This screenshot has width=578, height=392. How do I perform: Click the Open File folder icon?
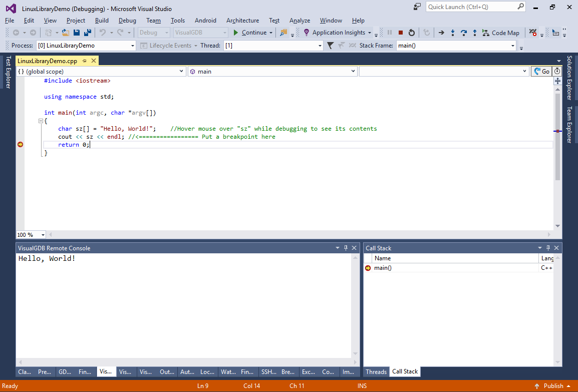(65, 33)
